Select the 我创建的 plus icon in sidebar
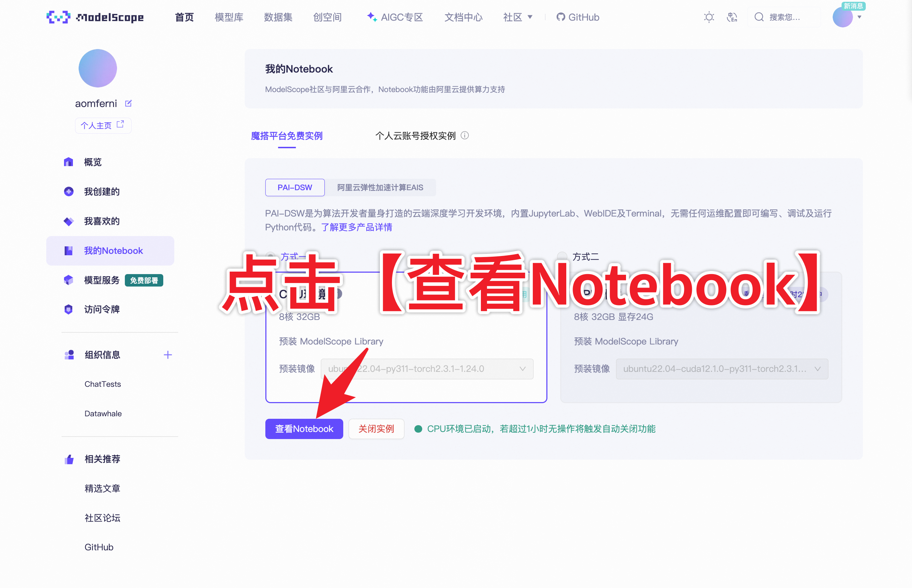 coord(68,191)
